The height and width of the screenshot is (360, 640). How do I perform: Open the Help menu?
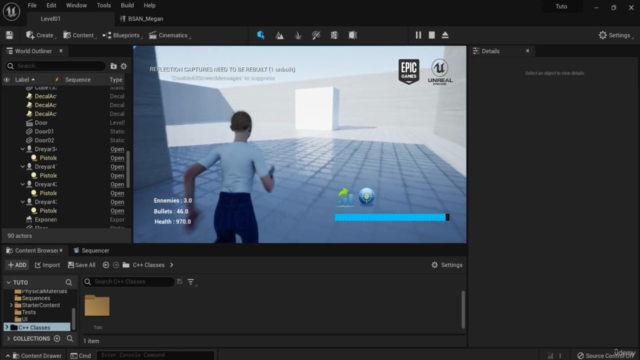[x=149, y=5]
